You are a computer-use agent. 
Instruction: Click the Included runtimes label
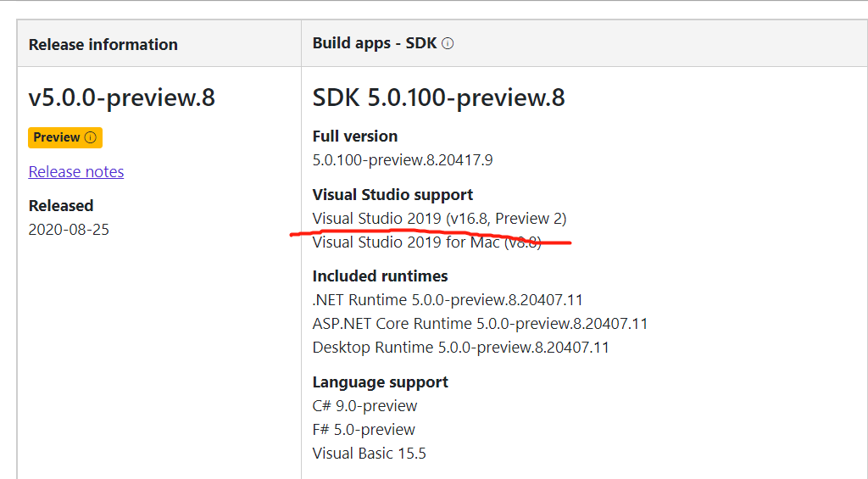[x=380, y=276]
